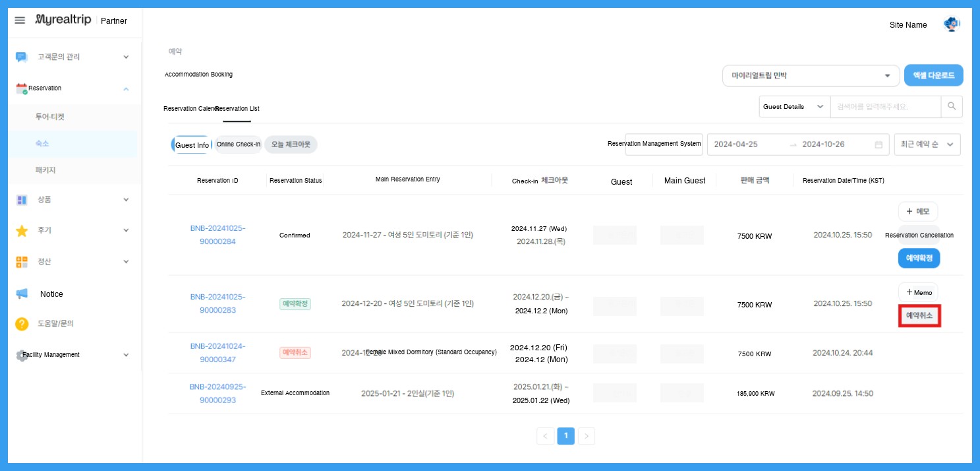Click the search magnifier icon
The width and height of the screenshot is (980, 471).
click(x=951, y=106)
